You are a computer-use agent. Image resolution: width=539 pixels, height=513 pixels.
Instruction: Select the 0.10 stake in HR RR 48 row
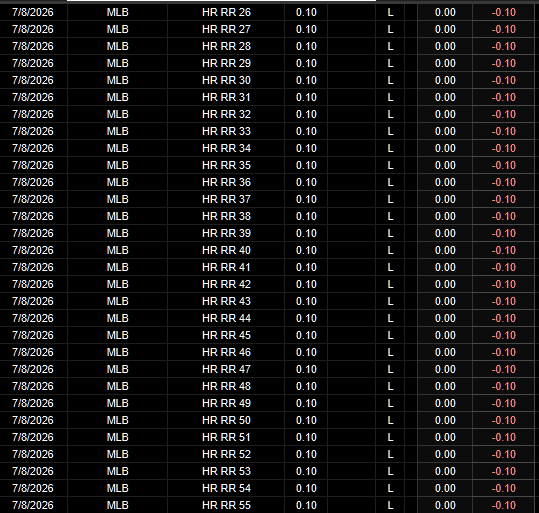[306, 386]
